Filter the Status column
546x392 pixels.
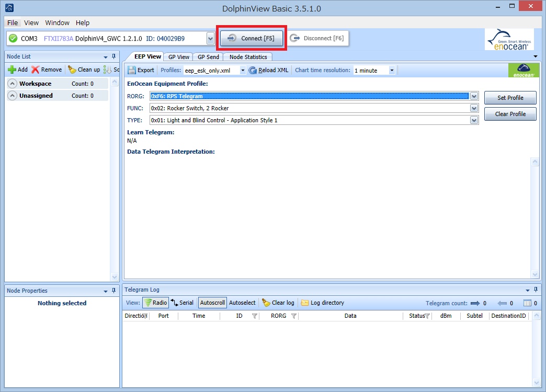click(x=427, y=316)
